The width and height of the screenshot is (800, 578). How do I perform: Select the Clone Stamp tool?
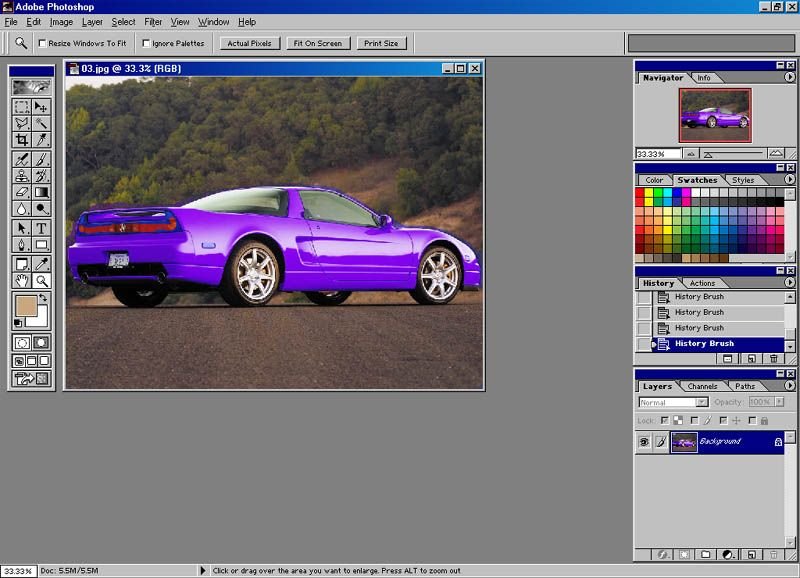(21, 175)
